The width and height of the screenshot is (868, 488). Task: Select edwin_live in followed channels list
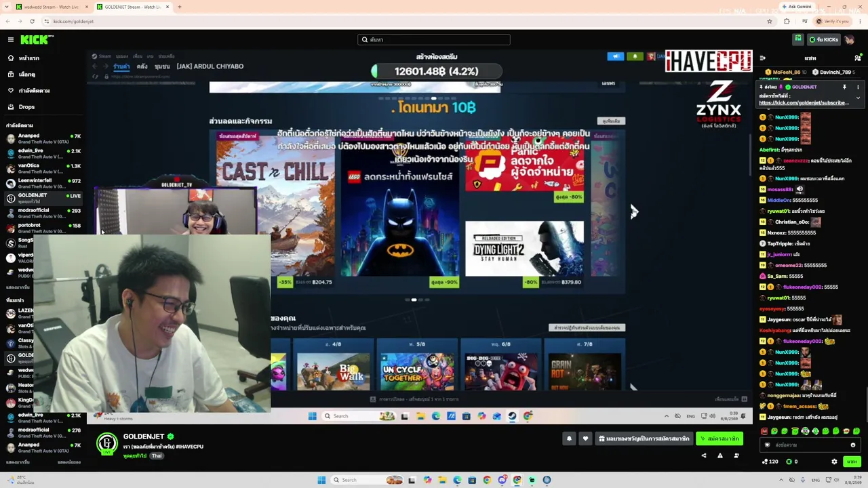click(43, 154)
